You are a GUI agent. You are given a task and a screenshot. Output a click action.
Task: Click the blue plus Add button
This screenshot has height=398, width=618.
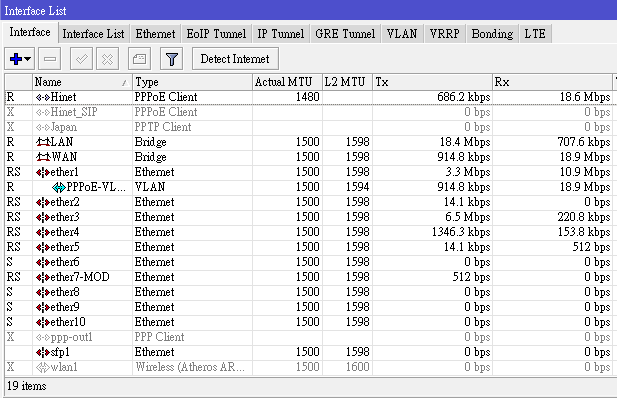point(16,59)
